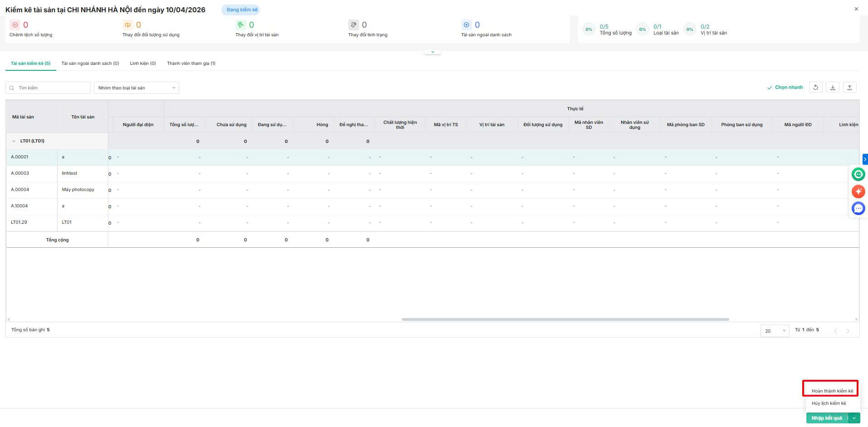Click the download icon in table toolbar
Image resolution: width=868 pixels, height=427 pixels.
click(833, 88)
